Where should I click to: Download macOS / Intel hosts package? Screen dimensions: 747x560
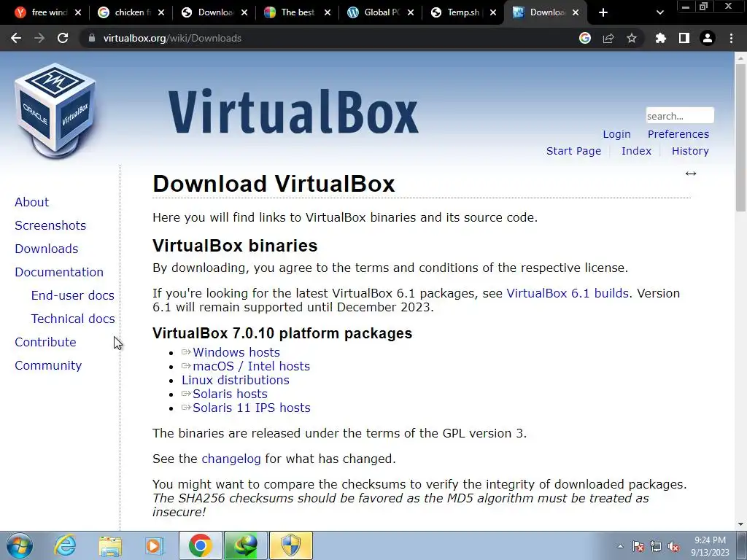click(x=251, y=366)
